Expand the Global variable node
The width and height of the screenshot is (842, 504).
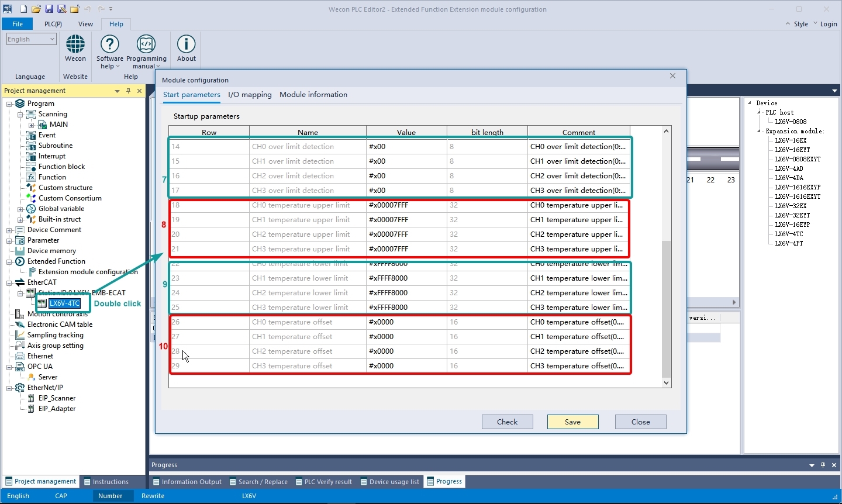(20, 209)
